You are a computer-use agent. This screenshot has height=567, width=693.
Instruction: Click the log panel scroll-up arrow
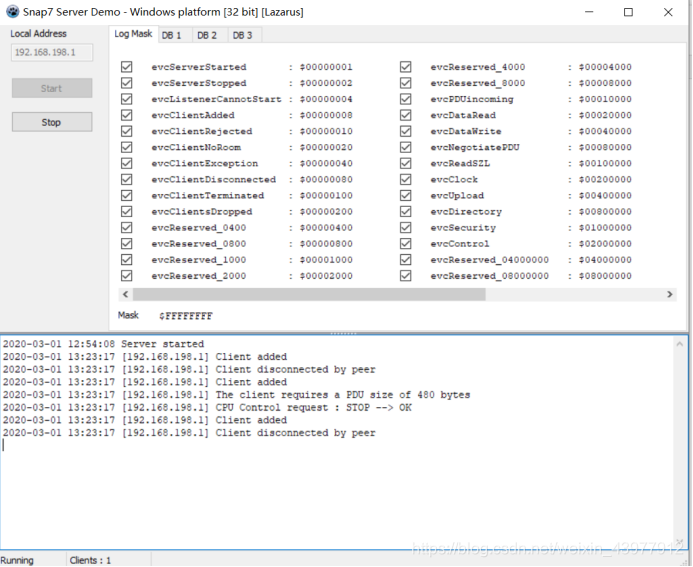click(x=680, y=343)
